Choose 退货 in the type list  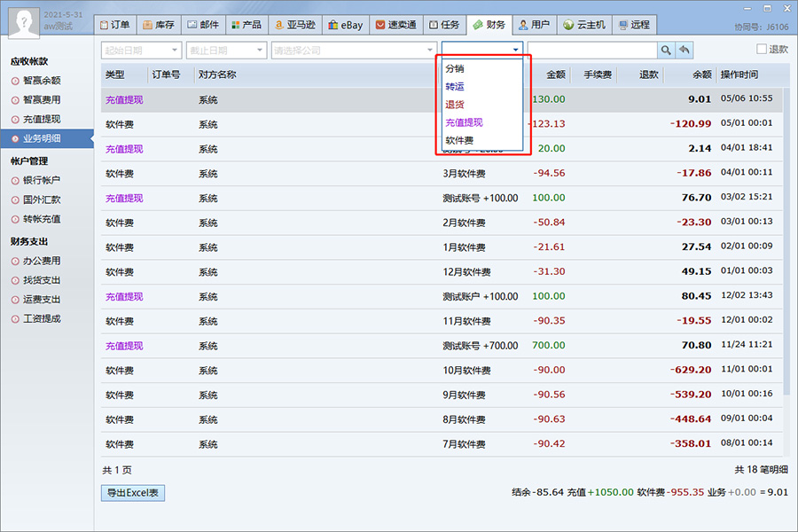(x=455, y=105)
